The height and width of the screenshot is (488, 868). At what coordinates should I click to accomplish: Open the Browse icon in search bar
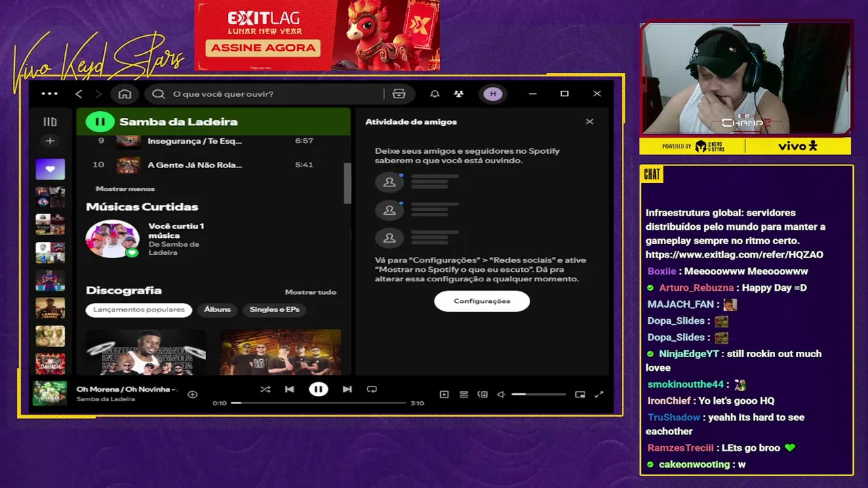(399, 94)
